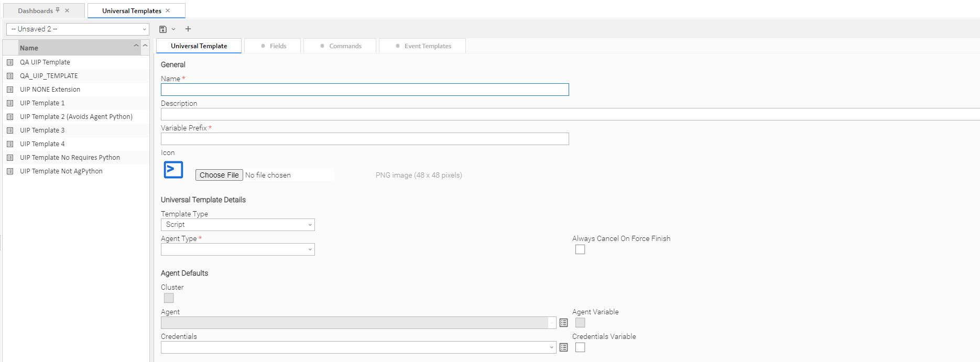Close the Universal Templates tab
Viewport: 980px width, 362px height.
point(168,10)
